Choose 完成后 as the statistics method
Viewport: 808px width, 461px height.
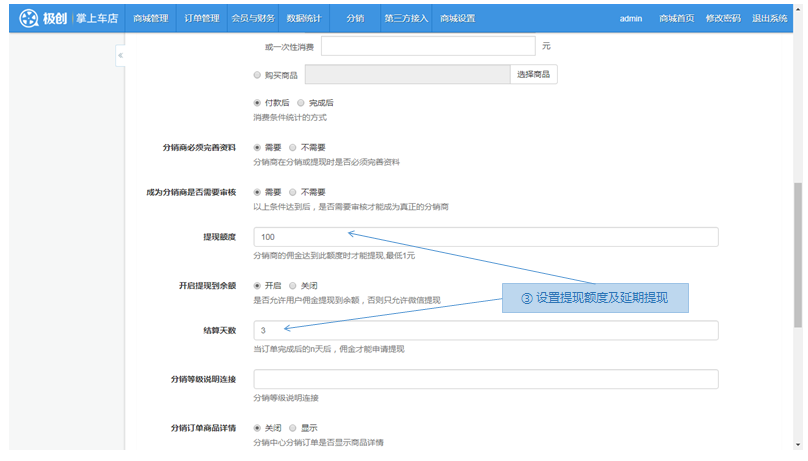pos(300,103)
